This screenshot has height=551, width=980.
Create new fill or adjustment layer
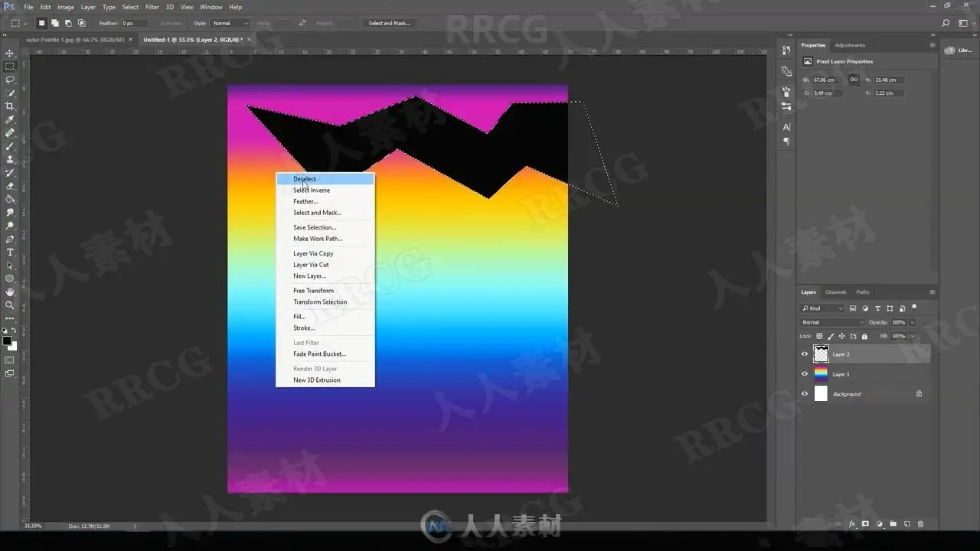pyautogui.click(x=879, y=524)
